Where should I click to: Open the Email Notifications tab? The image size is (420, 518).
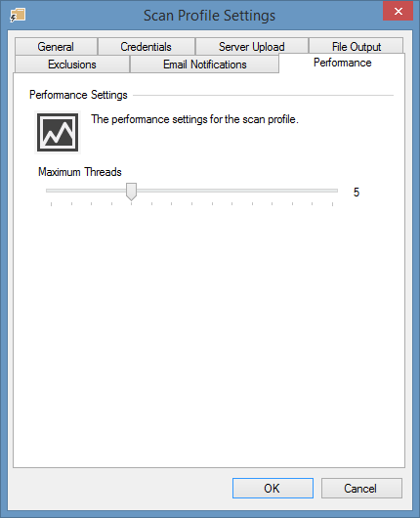coord(205,65)
